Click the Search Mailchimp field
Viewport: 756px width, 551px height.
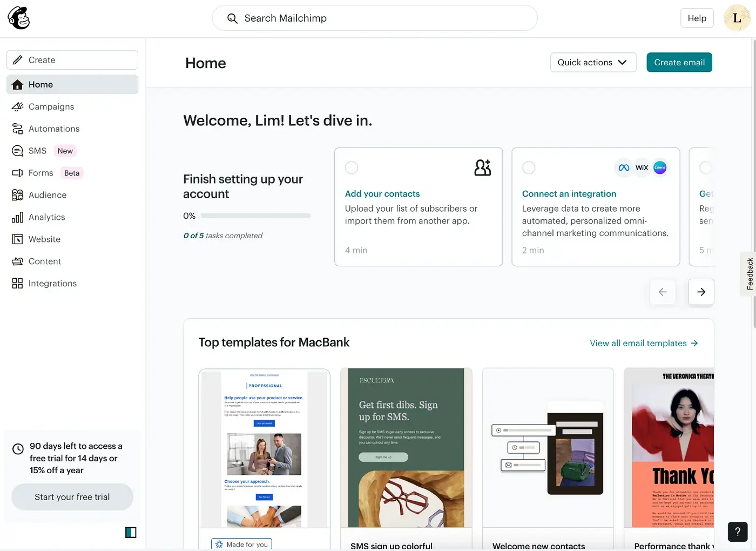coord(375,18)
